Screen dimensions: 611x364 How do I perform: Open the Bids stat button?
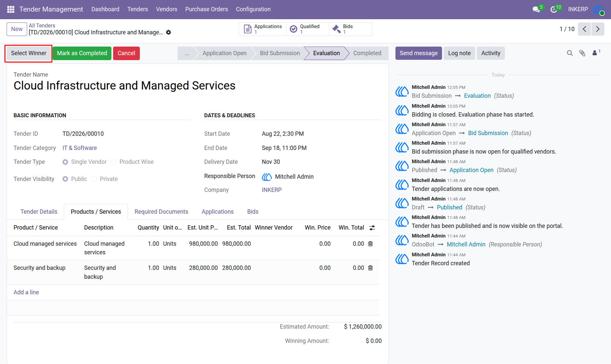click(350, 29)
